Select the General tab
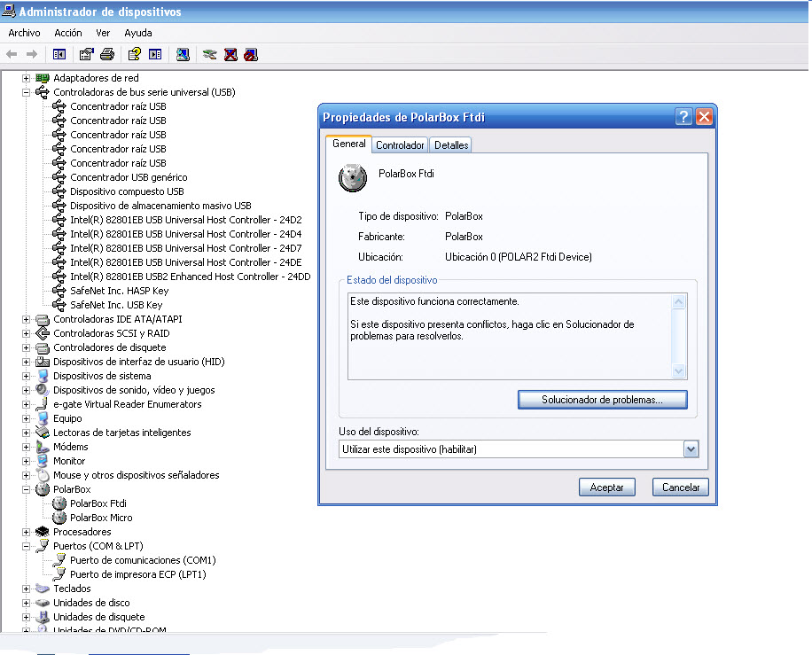 349,144
